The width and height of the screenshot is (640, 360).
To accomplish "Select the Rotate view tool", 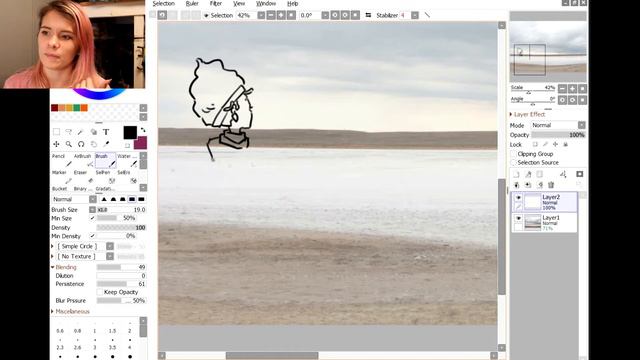I will [81, 144].
